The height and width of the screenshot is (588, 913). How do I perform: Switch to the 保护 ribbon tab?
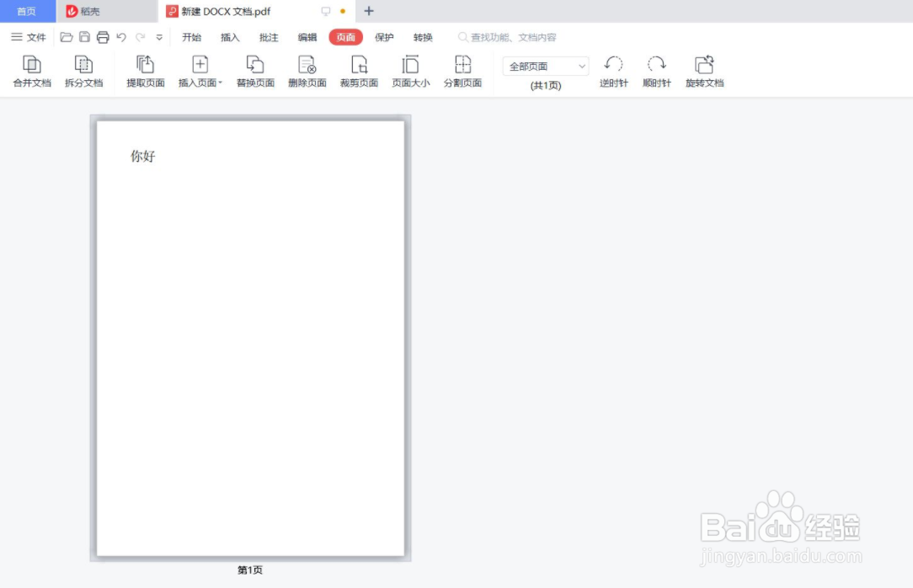(x=384, y=37)
